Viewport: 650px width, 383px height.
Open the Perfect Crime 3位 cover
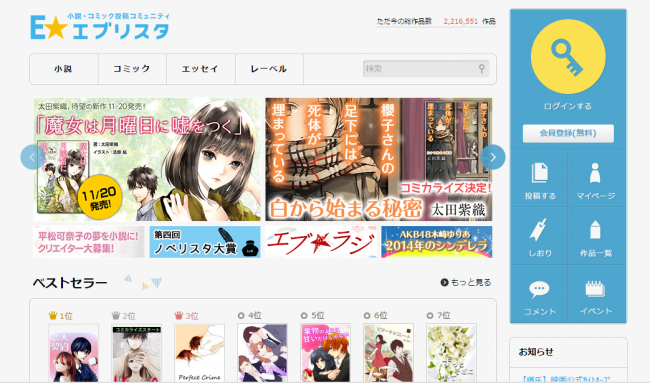click(199, 353)
